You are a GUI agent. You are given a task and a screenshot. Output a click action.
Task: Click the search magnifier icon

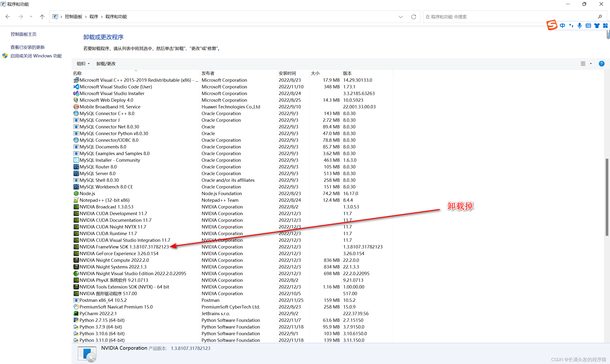(600, 17)
